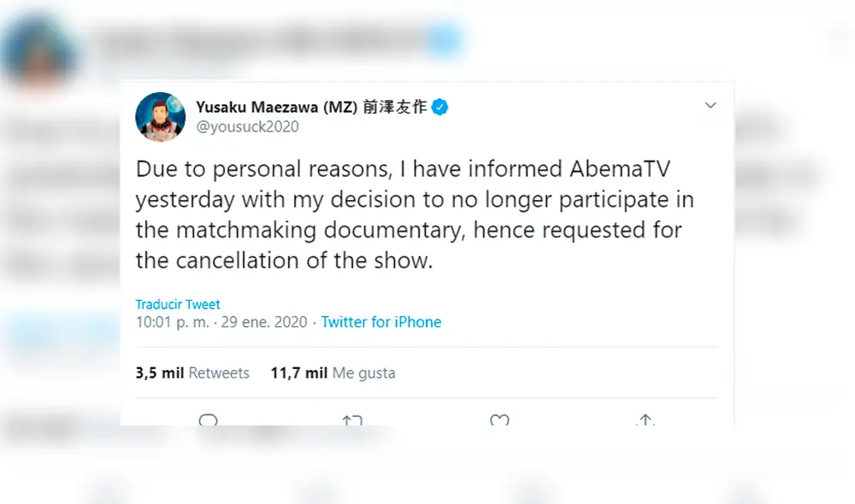Expand the tweet options chevron menu

710,106
